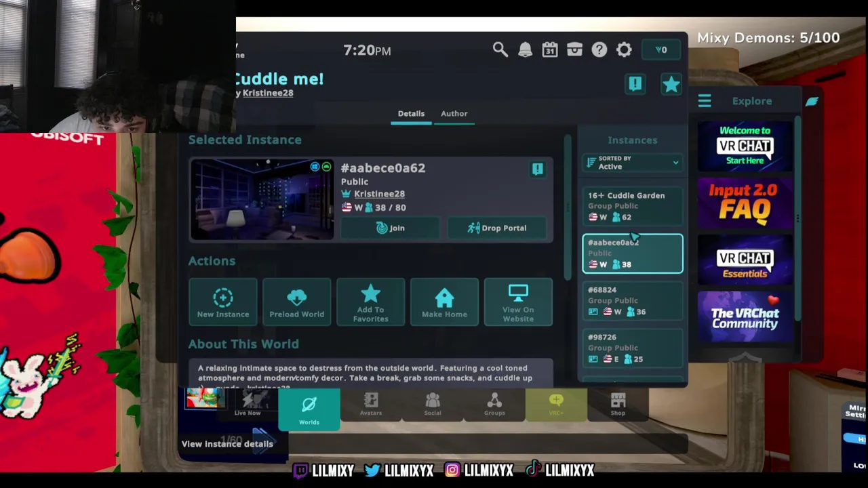This screenshot has height=488, width=868.
Task: Open the Social tab
Action: click(x=433, y=405)
